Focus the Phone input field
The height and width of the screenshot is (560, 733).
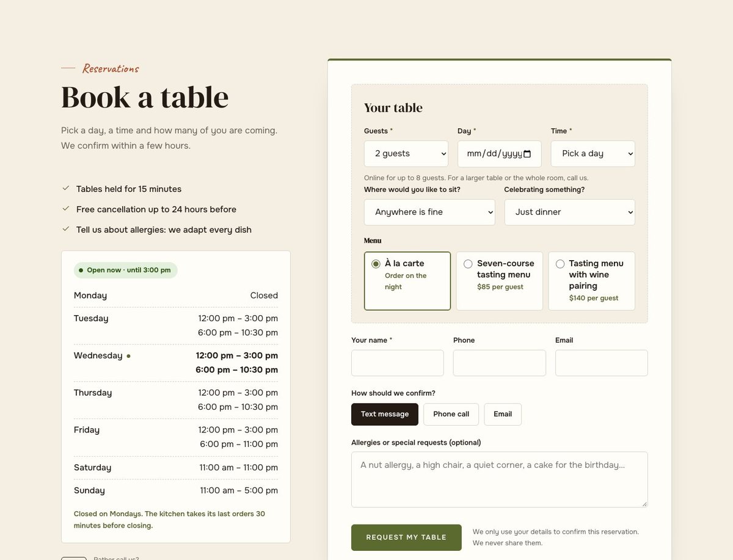coord(500,363)
